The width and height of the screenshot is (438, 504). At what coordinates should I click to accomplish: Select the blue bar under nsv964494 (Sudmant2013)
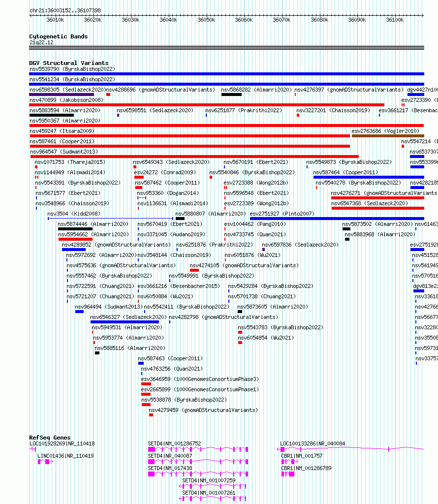pyautogui.click(x=79, y=312)
